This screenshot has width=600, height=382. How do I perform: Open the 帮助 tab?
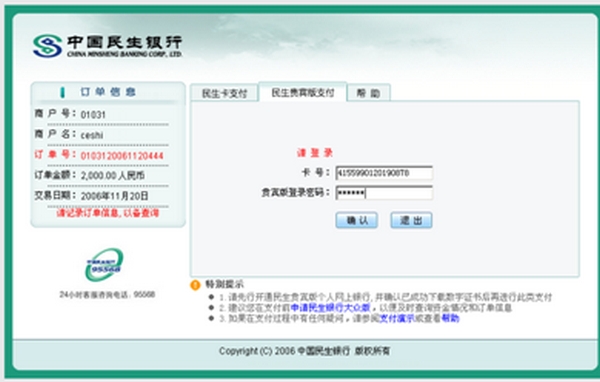click(x=368, y=93)
